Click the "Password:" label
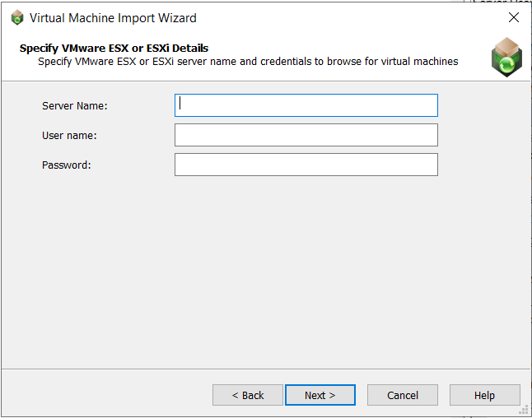532x418 pixels. (66, 165)
